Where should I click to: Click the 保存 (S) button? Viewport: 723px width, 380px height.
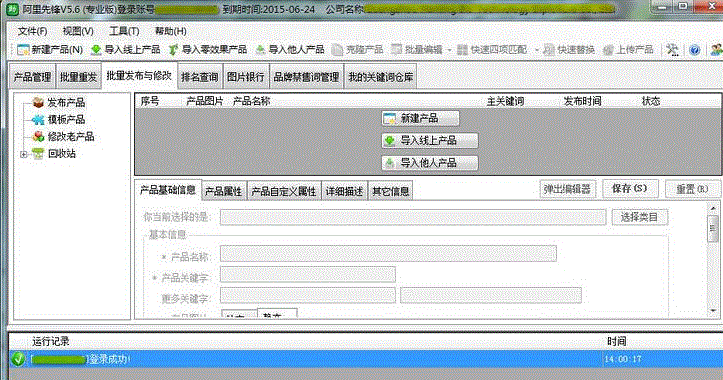point(629,189)
